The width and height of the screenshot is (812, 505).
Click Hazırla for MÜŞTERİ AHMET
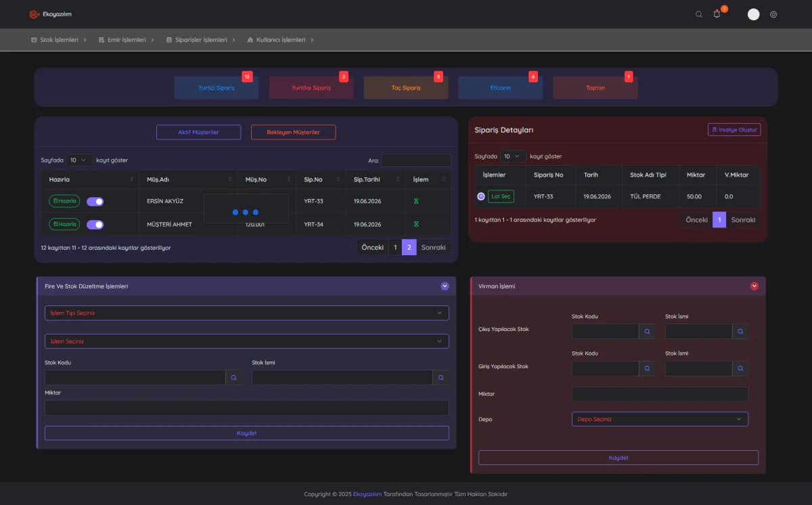(x=65, y=224)
